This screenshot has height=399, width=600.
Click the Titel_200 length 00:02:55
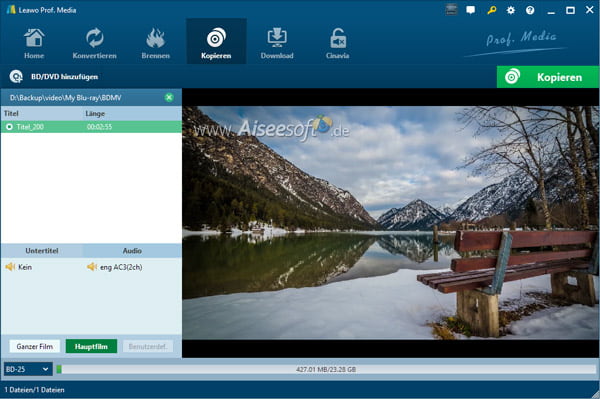(x=99, y=127)
